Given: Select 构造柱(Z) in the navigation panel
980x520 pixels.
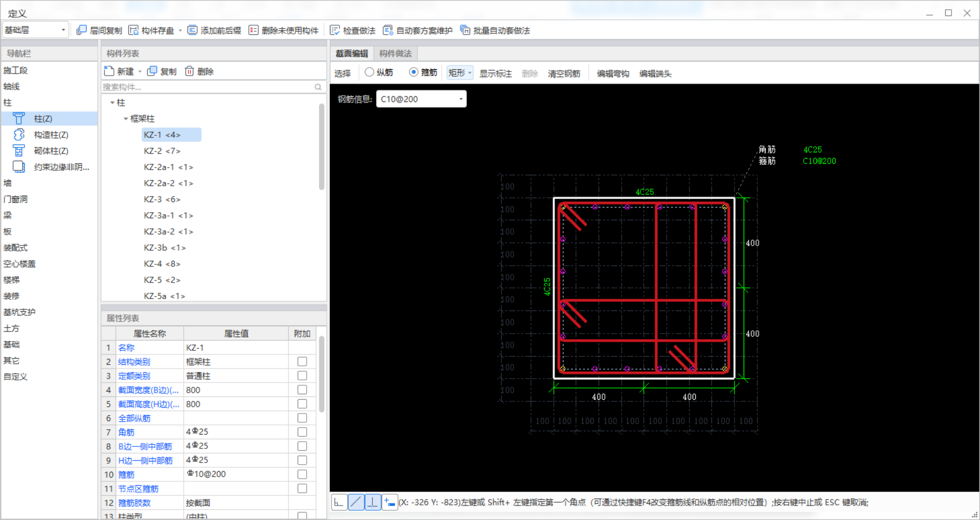Looking at the screenshot, I should pos(51,135).
